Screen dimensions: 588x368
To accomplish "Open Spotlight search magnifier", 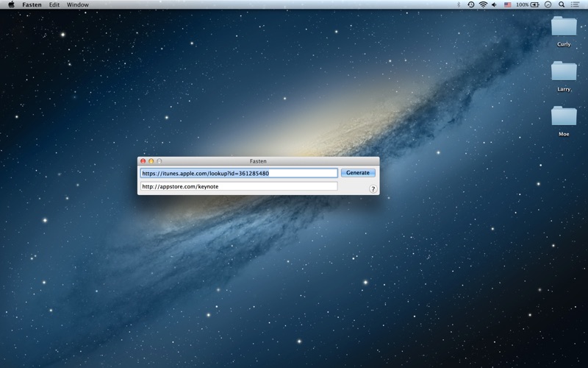I will 562,4.
